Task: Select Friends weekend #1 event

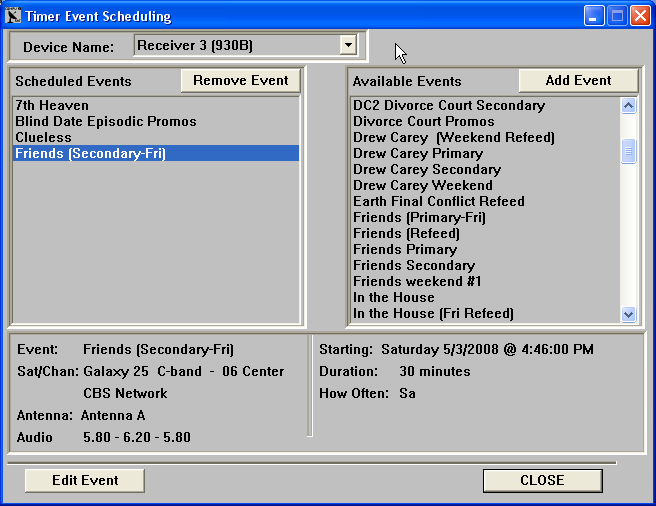Action: point(417,281)
